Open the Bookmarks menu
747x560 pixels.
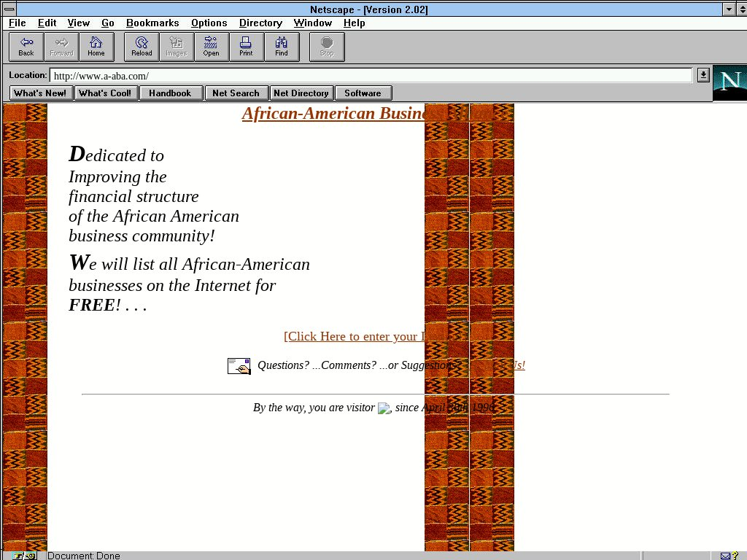click(152, 23)
